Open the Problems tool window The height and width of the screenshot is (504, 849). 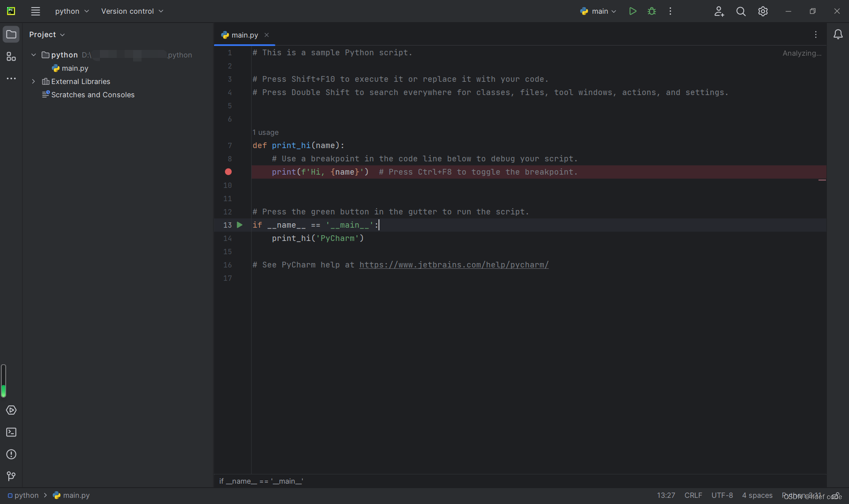[11, 454]
